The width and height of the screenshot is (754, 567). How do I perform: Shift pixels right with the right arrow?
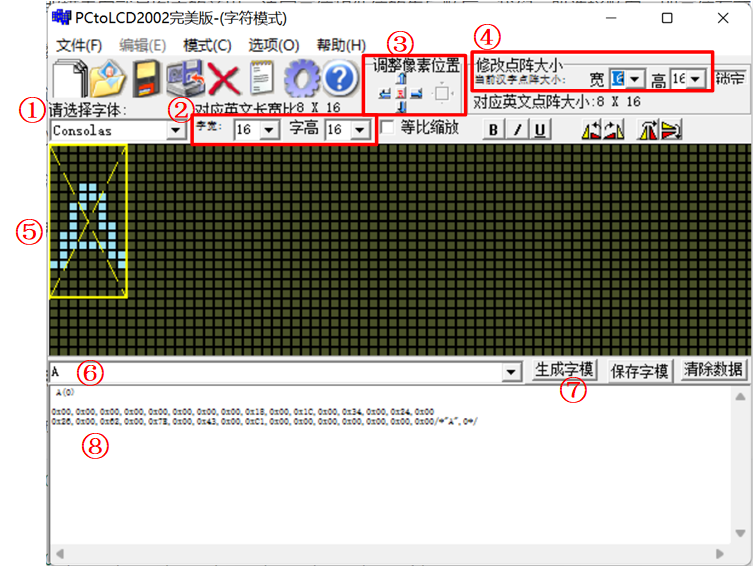(x=416, y=93)
